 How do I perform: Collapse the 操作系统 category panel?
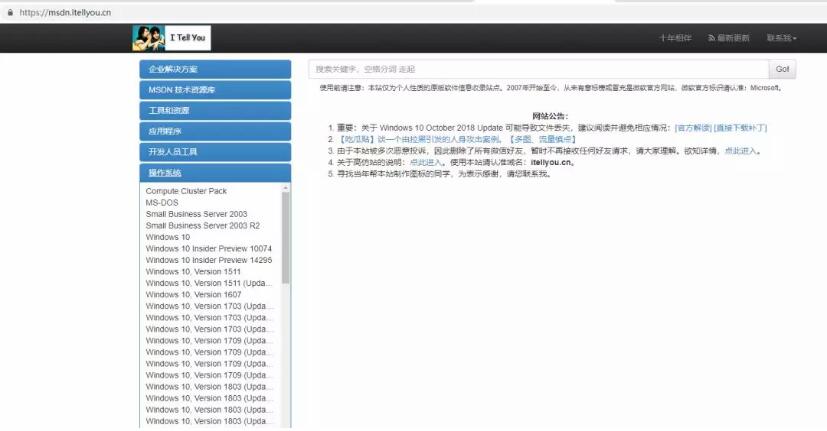(215, 173)
